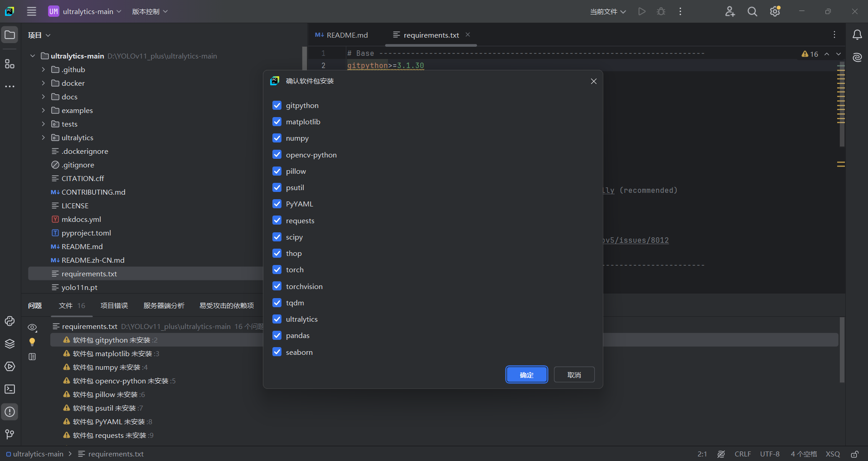Uncheck the opencv-python package checkbox

click(277, 155)
